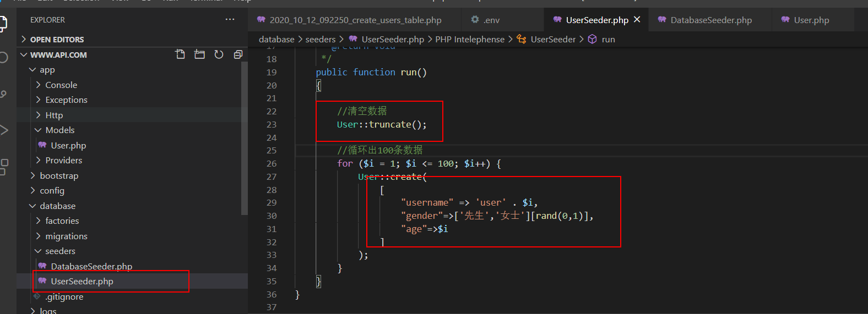Screen dimensions: 868x314
Task: Refresh the Explorer file tree
Action: 219,54
